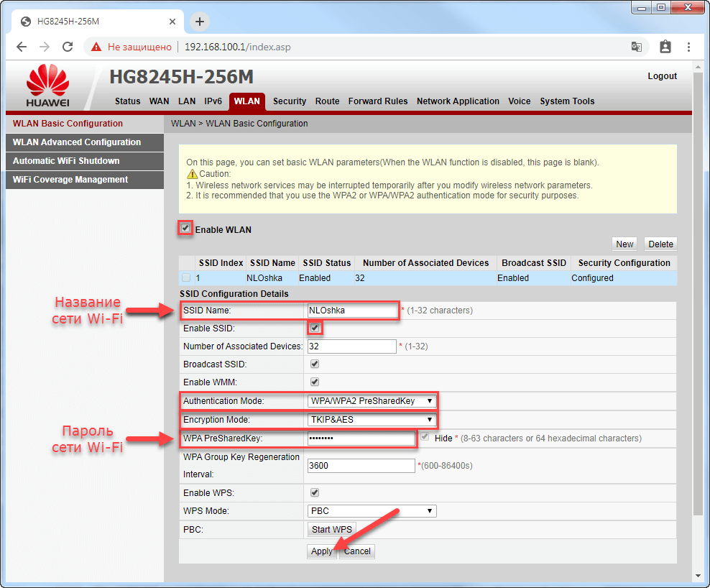Click the not secure warning icon
Image resolution: width=710 pixels, height=588 pixels.
pos(96,47)
